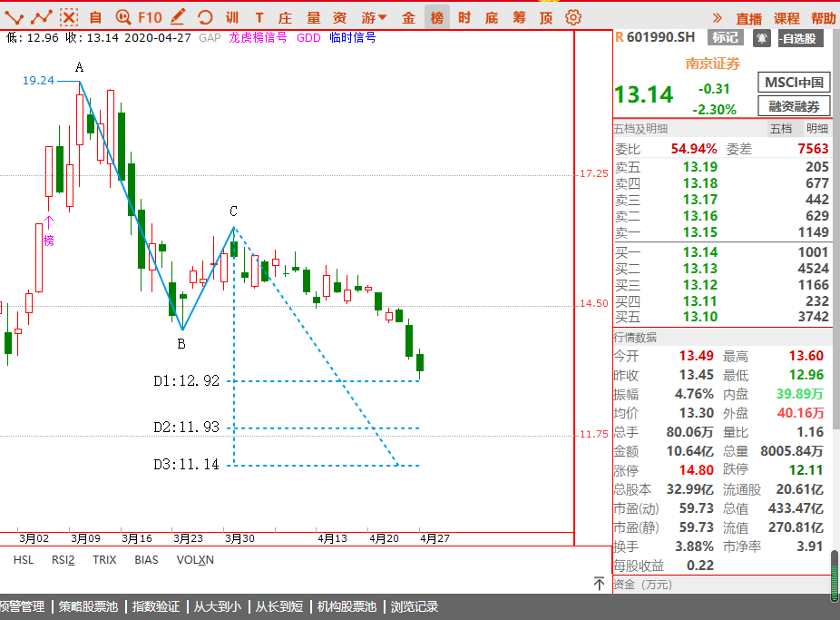Image resolution: width=840 pixels, height=620 pixels.
Task: Click the 筹 toolbar button
Action: [519, 17]
